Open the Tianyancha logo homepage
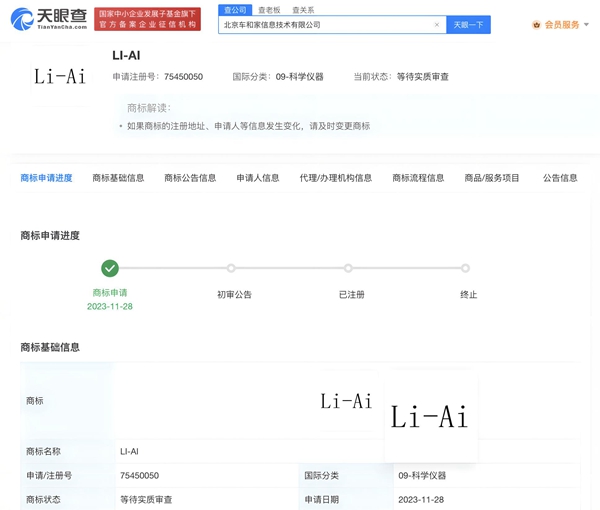Viewport: 600px width, 510px height. point(49,19)
